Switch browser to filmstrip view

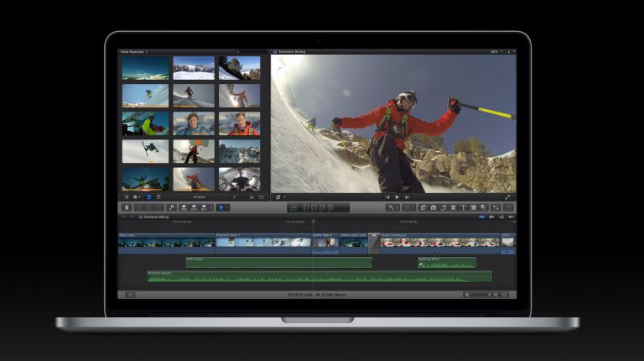[149, 197]
